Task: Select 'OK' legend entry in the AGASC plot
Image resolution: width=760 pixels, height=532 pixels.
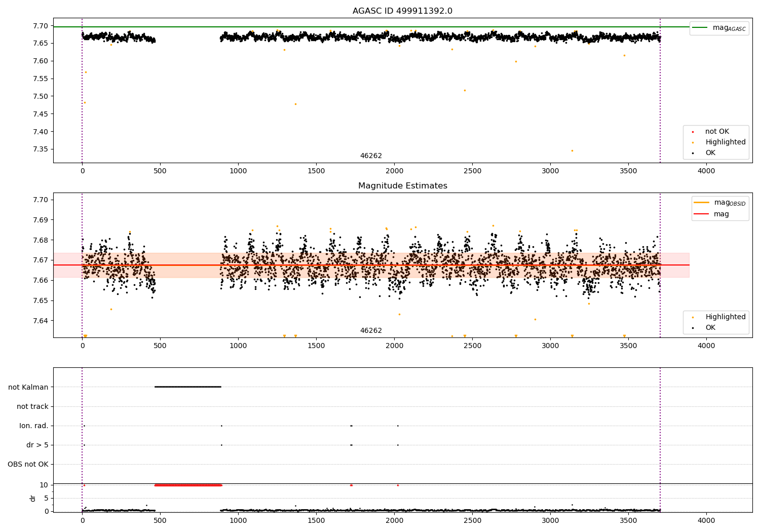Action: [710, 153]
